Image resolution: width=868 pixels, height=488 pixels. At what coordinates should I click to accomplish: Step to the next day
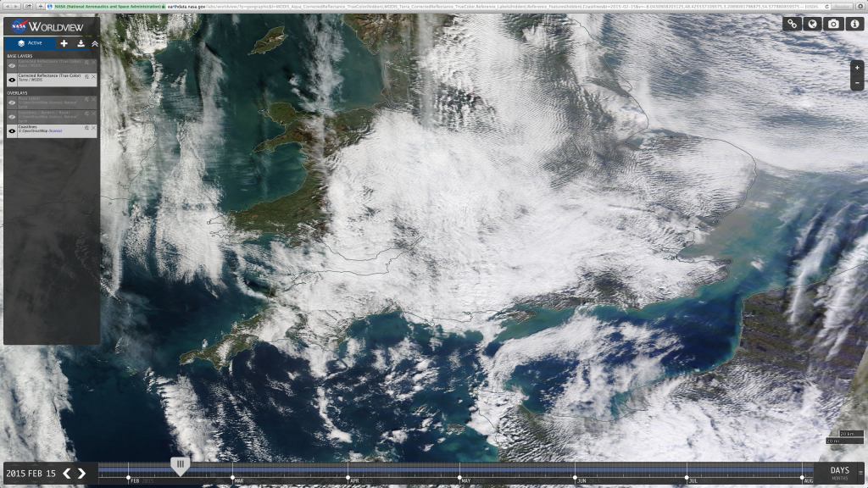click(x=81, y=473)
